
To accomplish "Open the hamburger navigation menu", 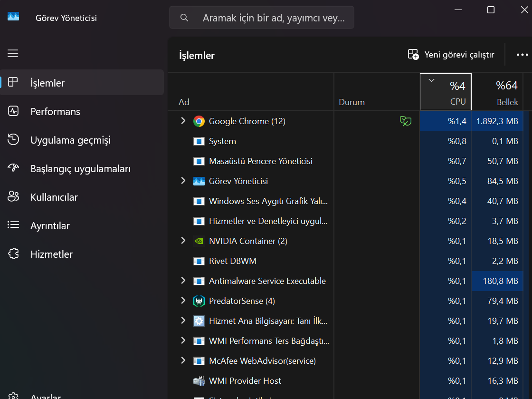I will coord(13,53).
